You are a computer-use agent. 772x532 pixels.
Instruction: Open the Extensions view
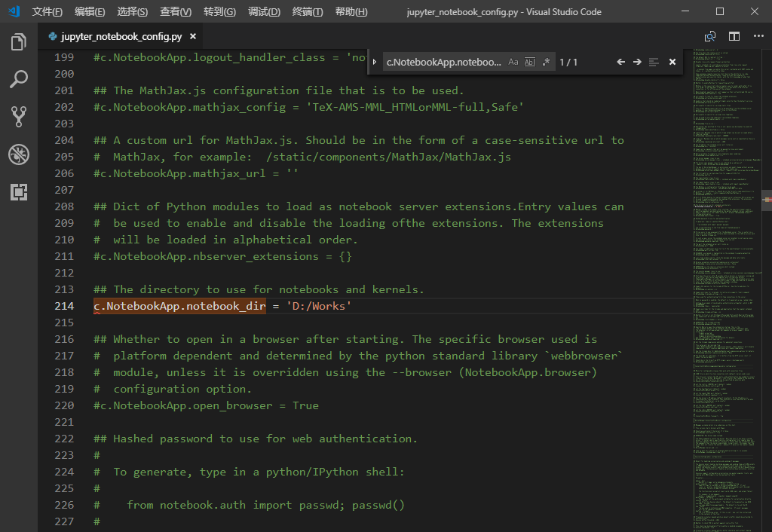tap(19, 192)
